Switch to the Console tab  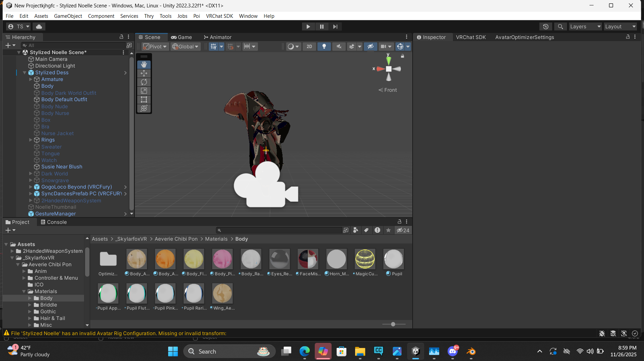coord(53,222)
